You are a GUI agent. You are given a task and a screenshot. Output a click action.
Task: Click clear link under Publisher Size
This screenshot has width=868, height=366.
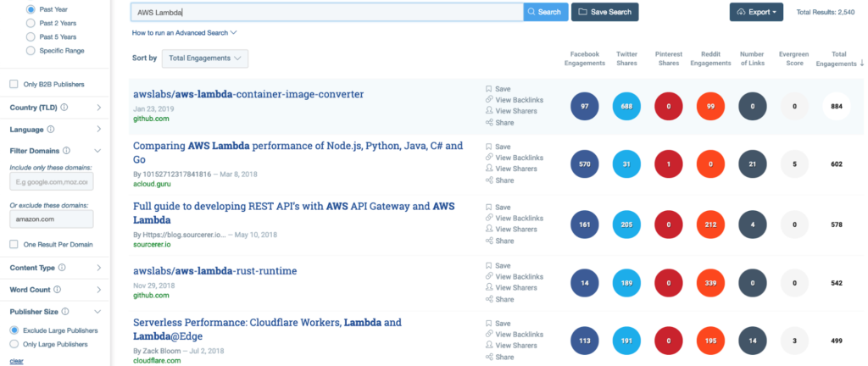pos(16,361)
